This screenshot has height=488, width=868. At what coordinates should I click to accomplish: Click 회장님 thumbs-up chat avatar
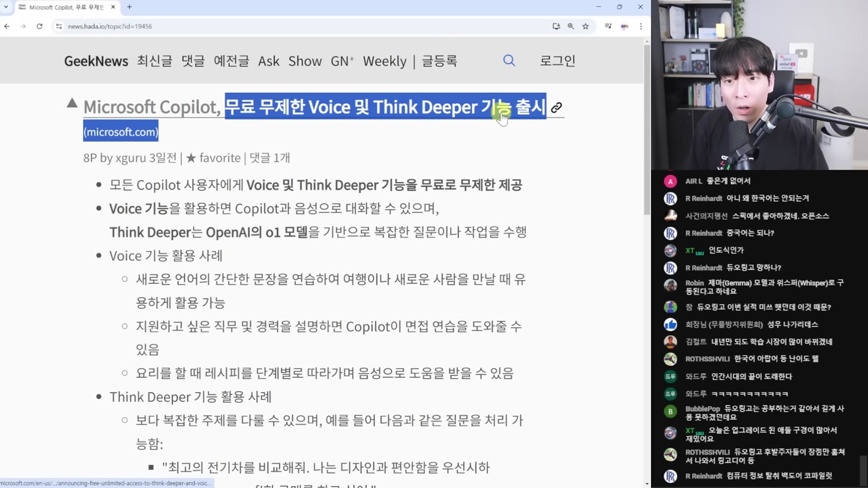(x=670, y=325)
